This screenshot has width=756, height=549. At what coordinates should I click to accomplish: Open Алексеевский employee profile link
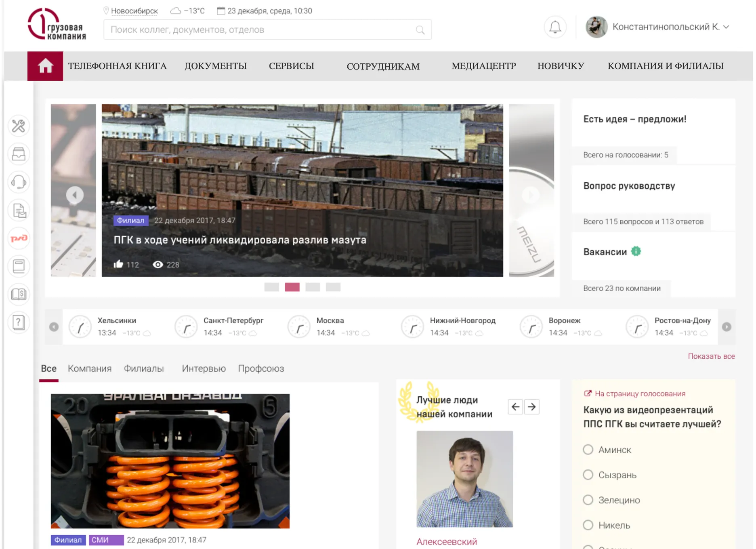pos(447,542)
